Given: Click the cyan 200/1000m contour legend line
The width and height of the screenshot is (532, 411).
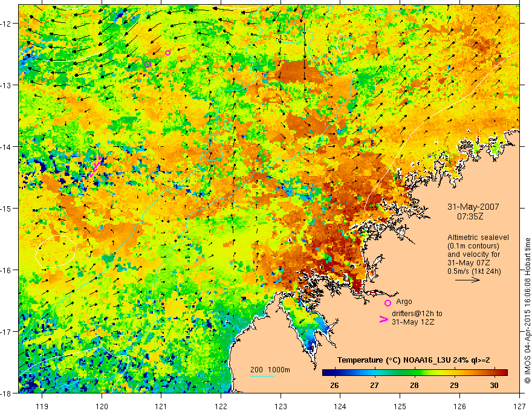Looking at the screenshot, I should (x=262, y=376).
